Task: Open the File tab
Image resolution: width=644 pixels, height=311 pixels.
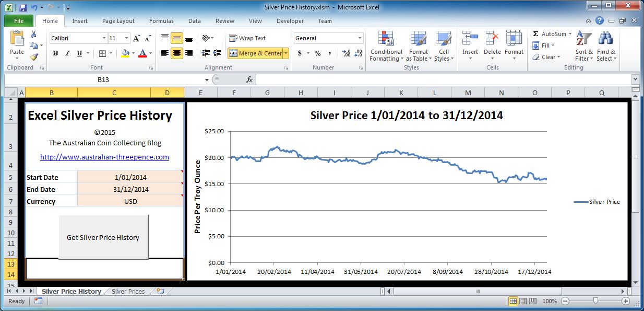Action: [x=19, y=21]
